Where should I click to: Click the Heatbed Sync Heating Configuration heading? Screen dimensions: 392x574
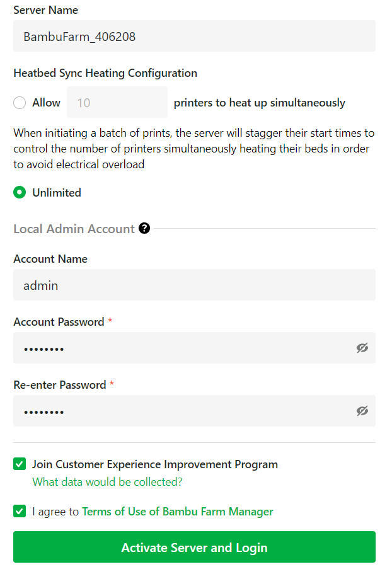click(105, 73)
